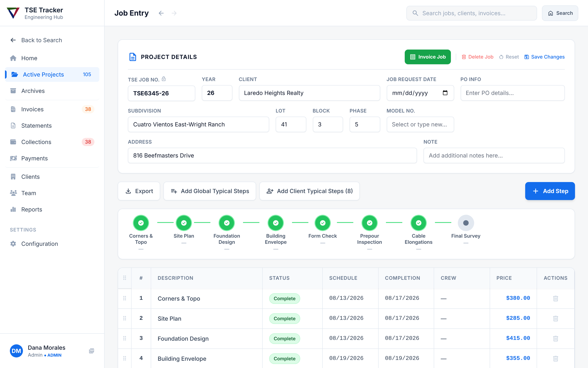This screenshot has width=588, height=368.
Task: Click Save Changes
Action: point(544,57)
